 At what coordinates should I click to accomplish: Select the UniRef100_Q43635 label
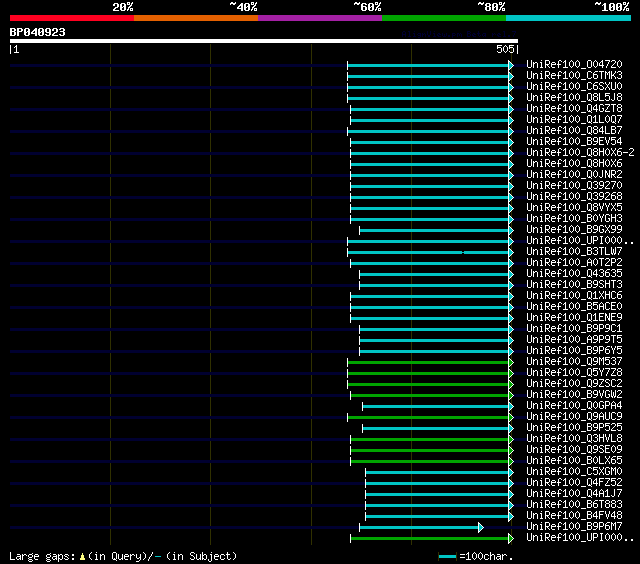point(574,274)
